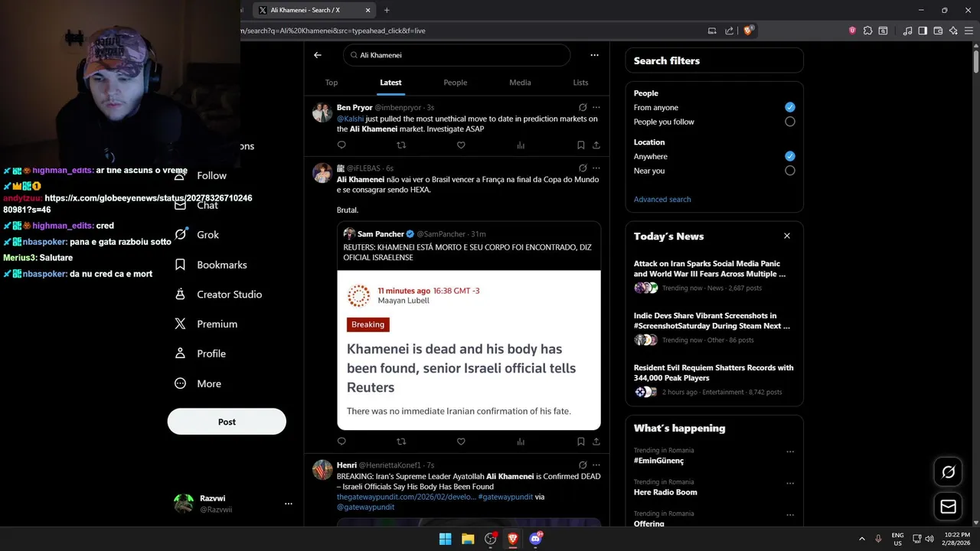Viewport: 980px width, 551px height.
Task: Bookmark the iFLEBAS post
Action: tap(581, 442)
